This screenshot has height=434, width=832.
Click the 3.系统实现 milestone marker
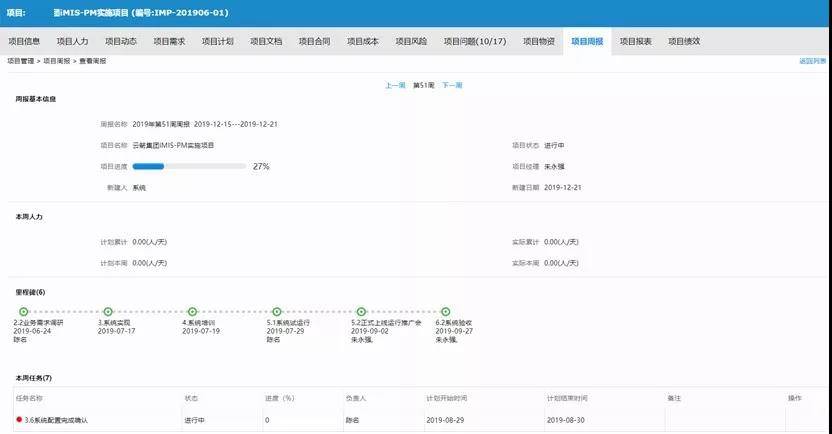click(108, 312)
